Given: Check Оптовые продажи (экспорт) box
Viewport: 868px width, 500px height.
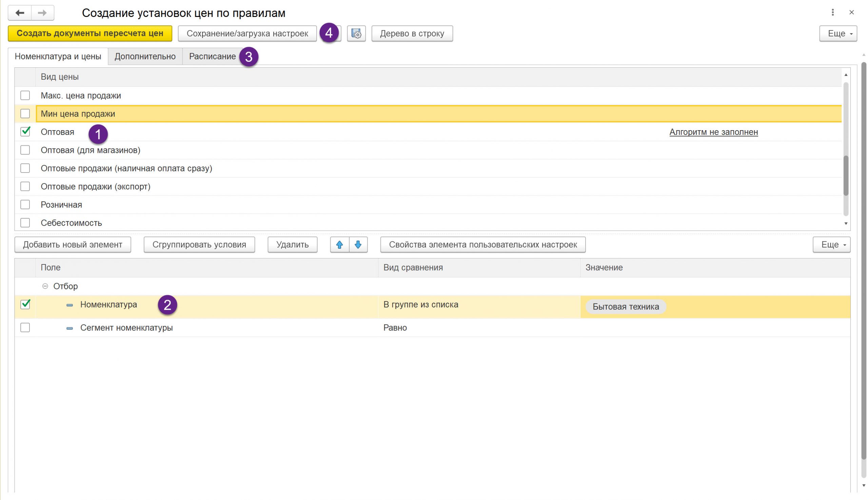Looking at the screenshot, I should tap(25, 186).
